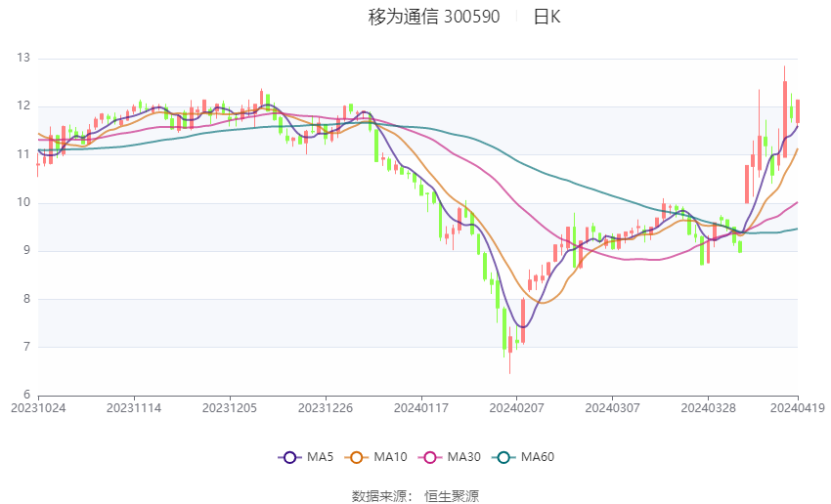Toggle the MA30 pink legend marker

tap(430, 457)
